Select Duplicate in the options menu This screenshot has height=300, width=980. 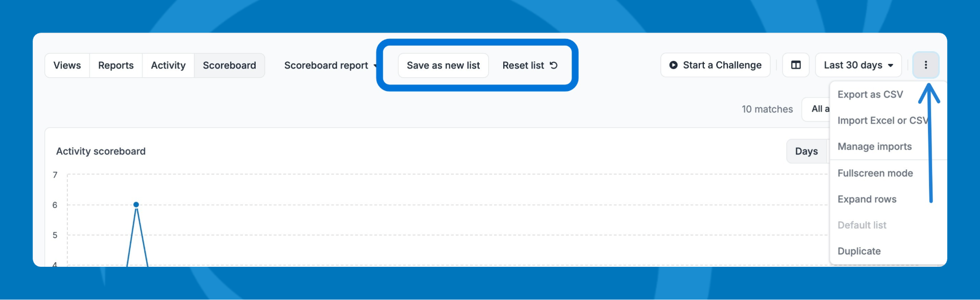coord(859,251)
